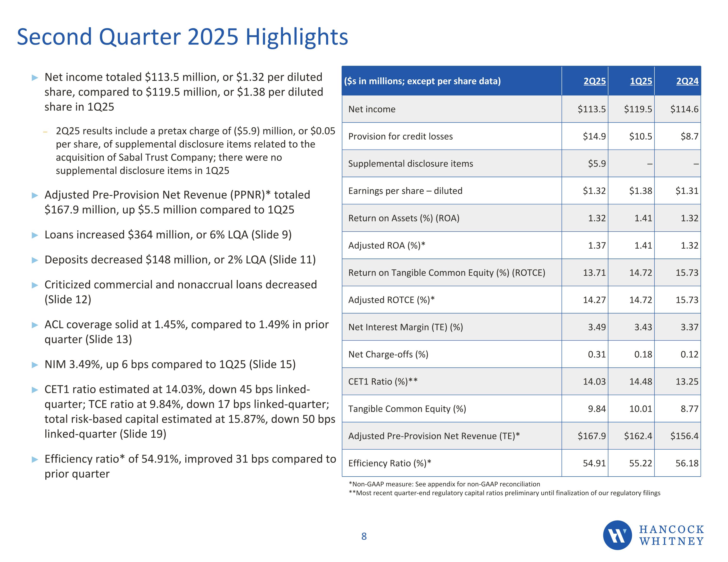Image resolution: width=728 pixels, height=562 pixels.
Task: Click the Non-GAAP measure footnote text
Action: 444,484
